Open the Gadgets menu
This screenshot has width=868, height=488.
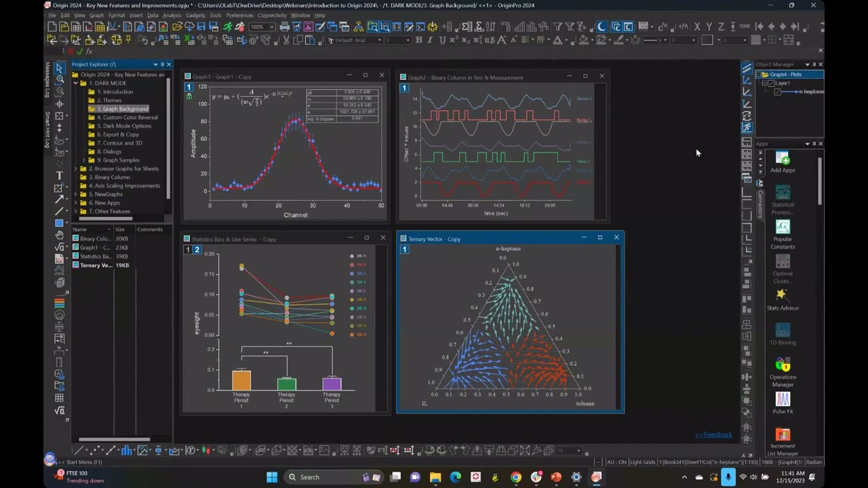pyautogui.click(x=195, y=15)
